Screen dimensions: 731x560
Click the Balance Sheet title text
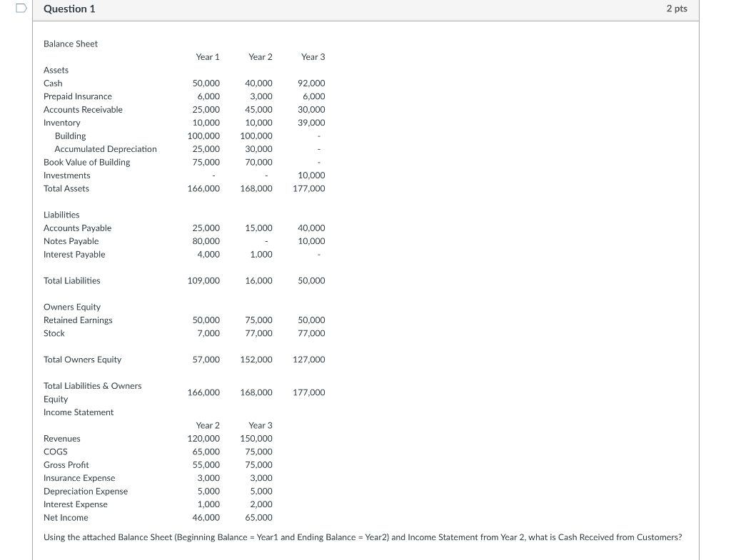(x=70, y=44)
